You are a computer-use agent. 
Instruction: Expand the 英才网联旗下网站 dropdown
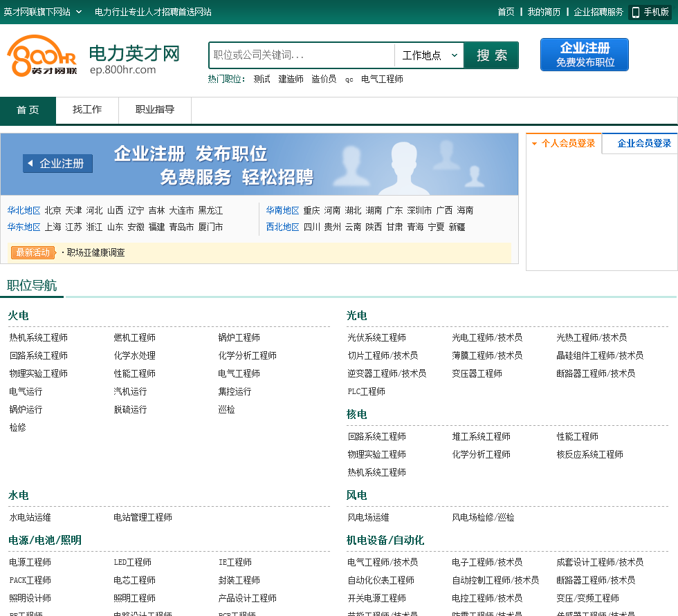(x=43, y=12)
